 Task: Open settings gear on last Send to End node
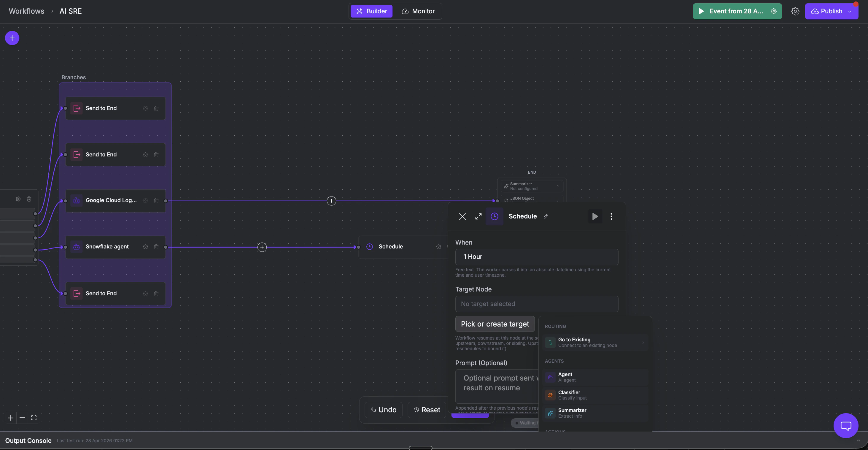pyautogui.click(x=145, y=294)
